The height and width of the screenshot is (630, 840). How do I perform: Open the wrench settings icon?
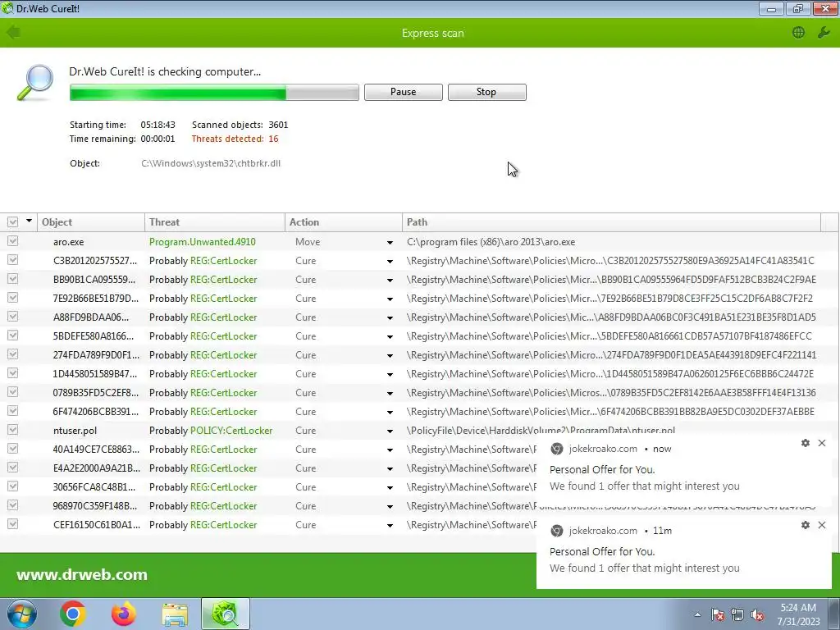(824, 33)
